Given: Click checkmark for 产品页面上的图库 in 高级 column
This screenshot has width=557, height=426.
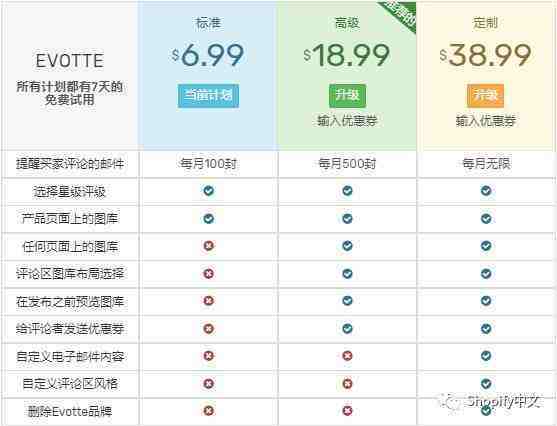Looking at the screenshot, I should coord(347,219).
